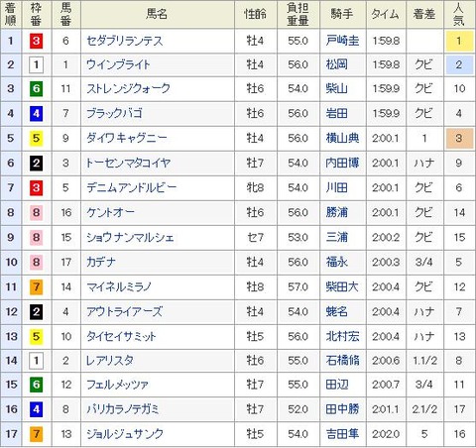Image resolution: width=476 pixels, height=448 pixels.
Task: Click the 騎手 column header
Action: click(343, 14)
